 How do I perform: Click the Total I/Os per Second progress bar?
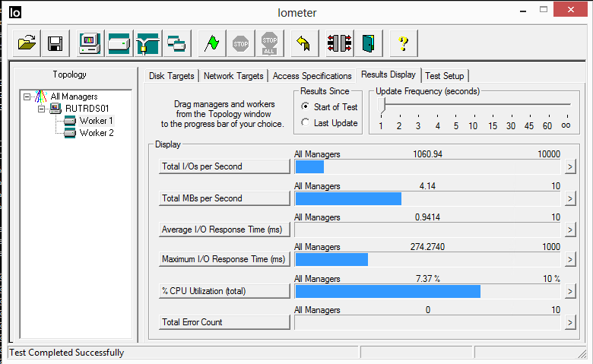click(x=427, y=166)
